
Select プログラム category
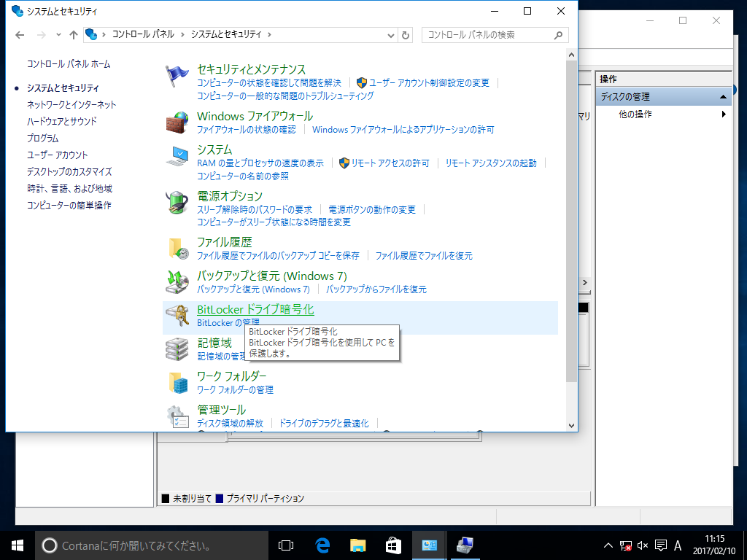pyautogui.click(x=43, y=138)
